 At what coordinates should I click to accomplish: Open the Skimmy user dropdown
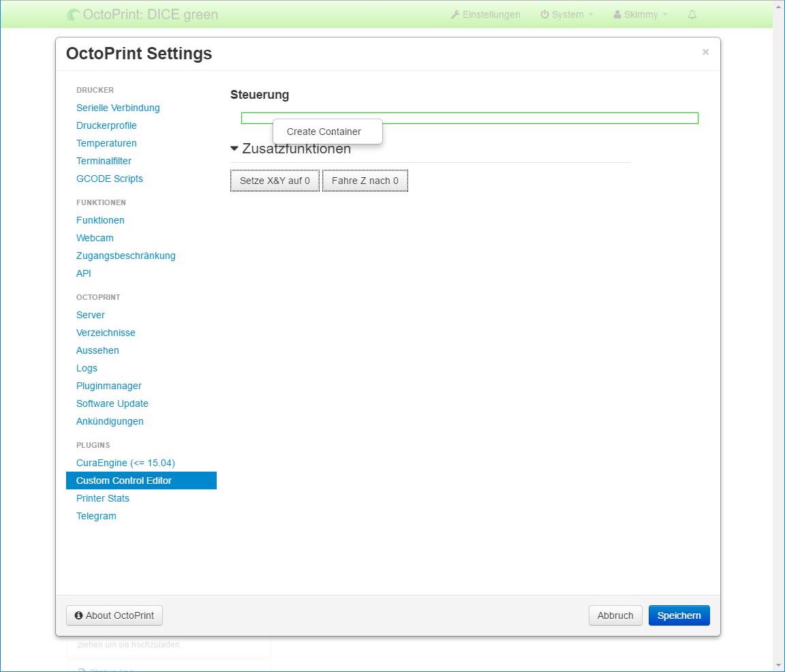click(641, 14)
